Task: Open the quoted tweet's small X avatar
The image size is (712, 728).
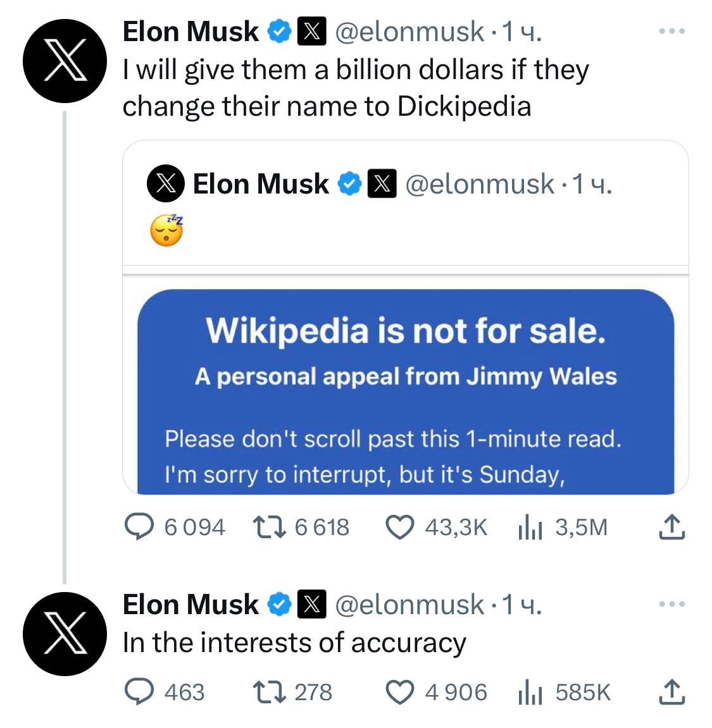Action: (x=166, y=184)
